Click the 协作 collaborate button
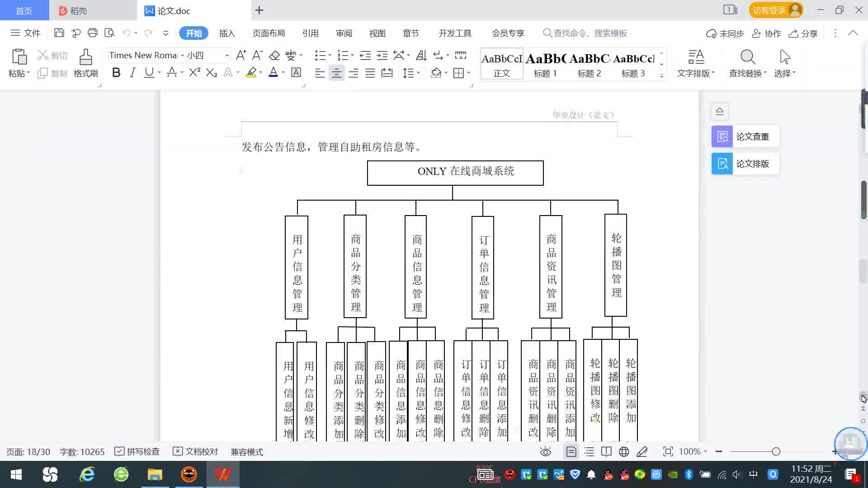Screen dimensions: 868x488 pyautogui.click(x=767, y=33)
